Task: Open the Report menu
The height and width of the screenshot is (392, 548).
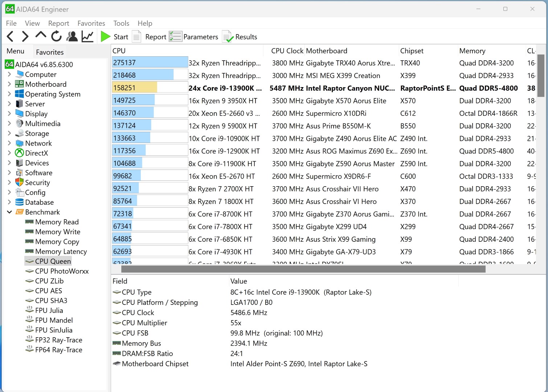Action: point(58,23)
